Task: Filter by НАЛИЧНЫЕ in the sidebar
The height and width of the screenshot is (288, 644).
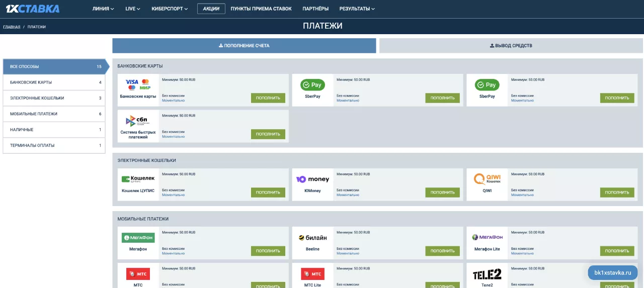Action: click(54, 130)
